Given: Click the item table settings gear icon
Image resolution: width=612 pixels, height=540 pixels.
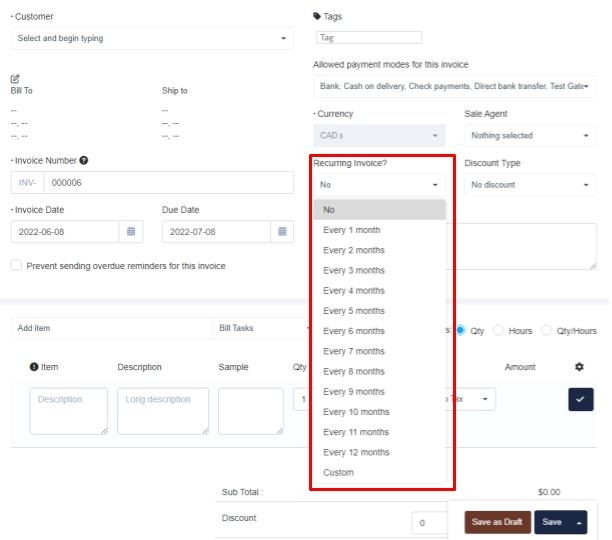Looking at the screenshot, I should (579, 367).
